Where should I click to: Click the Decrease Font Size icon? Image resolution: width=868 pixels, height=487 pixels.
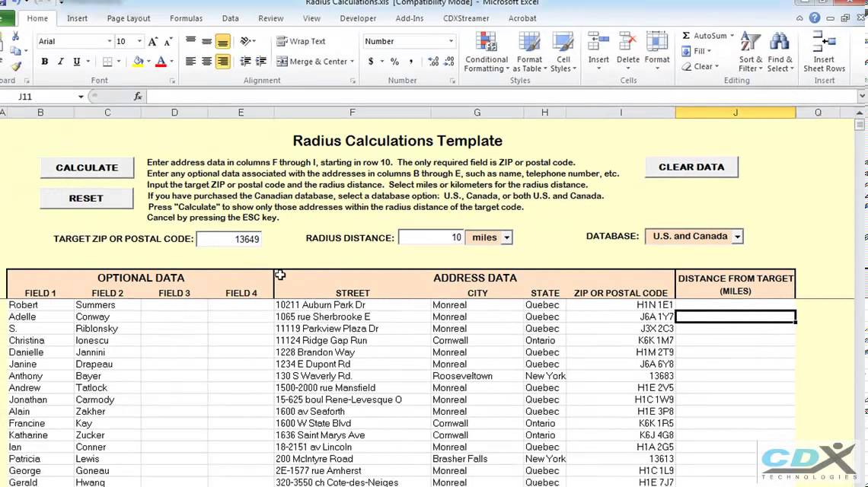[168, 42]
